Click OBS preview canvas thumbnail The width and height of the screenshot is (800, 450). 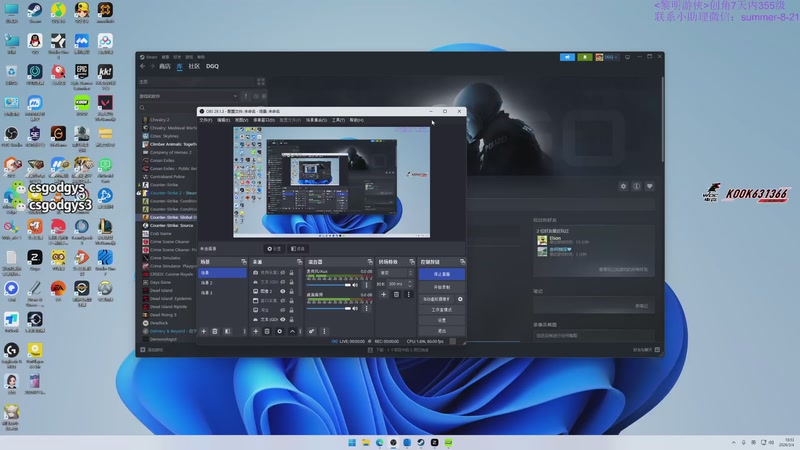(332, 182)
